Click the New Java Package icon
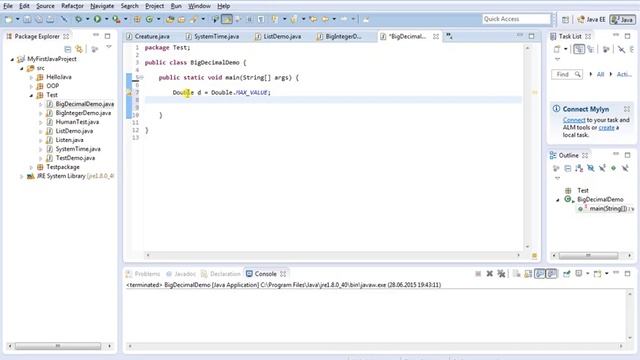This screenshot has height=360, width=640. click(x=138, y=19)
